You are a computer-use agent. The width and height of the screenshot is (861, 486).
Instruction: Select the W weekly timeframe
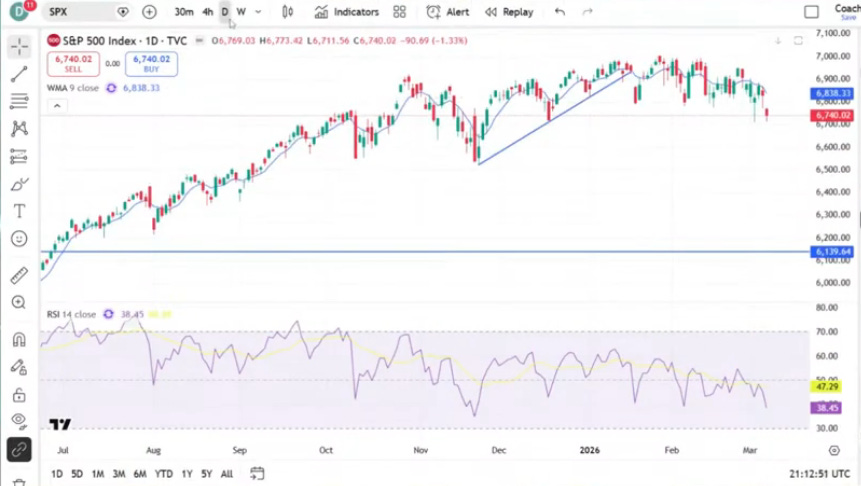(241, 12)
